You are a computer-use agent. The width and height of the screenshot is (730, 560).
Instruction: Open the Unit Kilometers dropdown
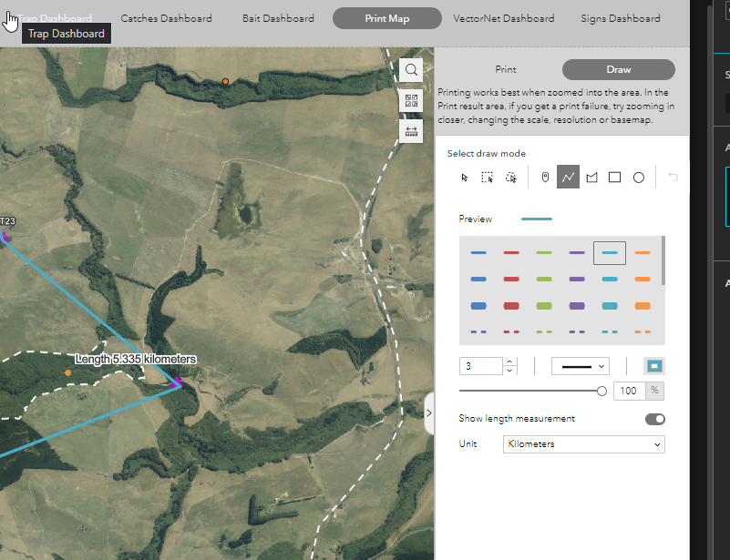(583, 444)
